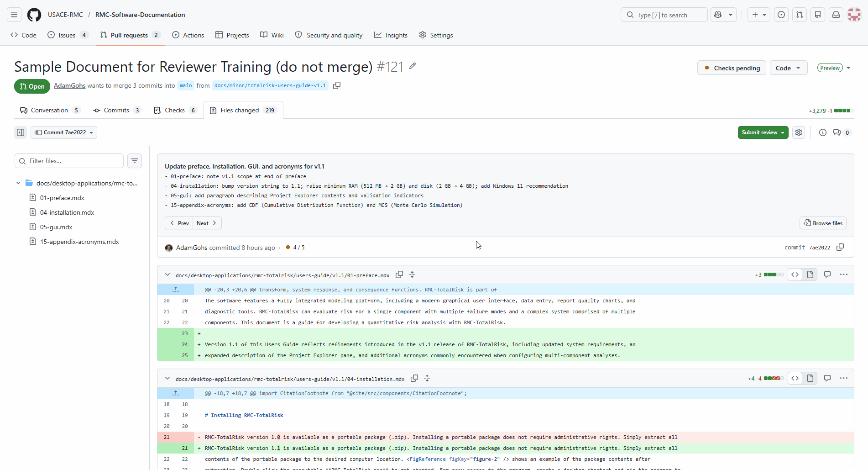Comment on 01-preface.mdx file

point(827,275)
